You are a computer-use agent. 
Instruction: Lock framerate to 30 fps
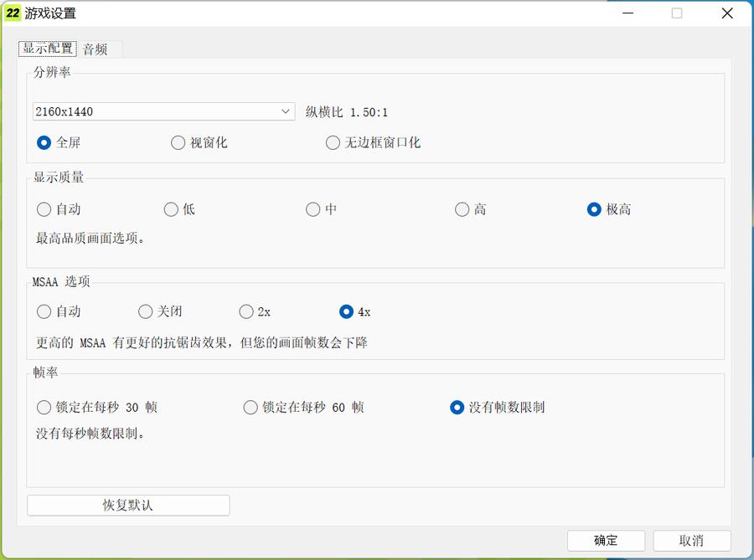(44, 408)
